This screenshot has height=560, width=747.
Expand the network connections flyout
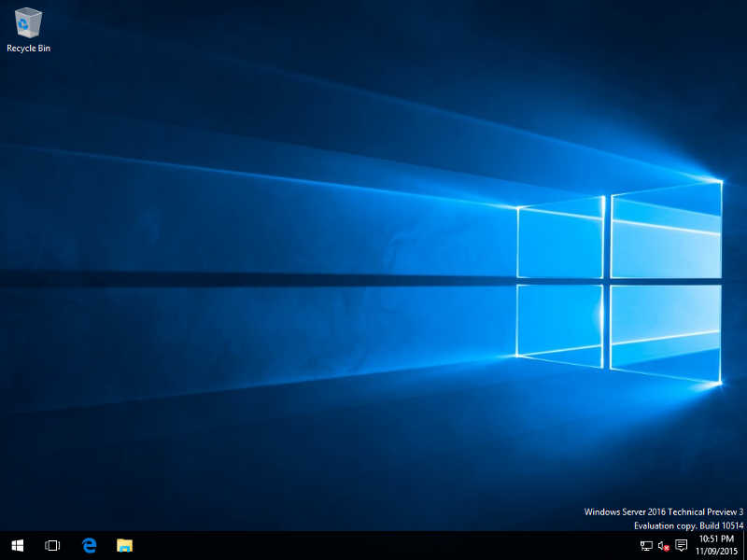coord(645,546)
